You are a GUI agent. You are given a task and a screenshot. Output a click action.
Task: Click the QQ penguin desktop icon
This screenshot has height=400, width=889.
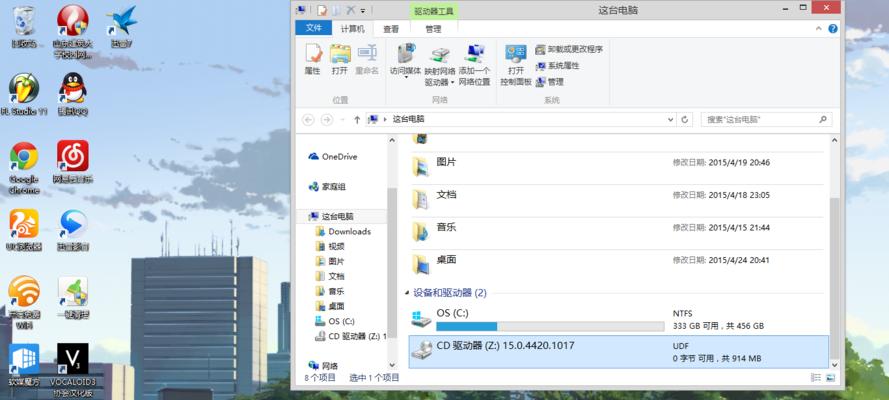pos(73,95)
